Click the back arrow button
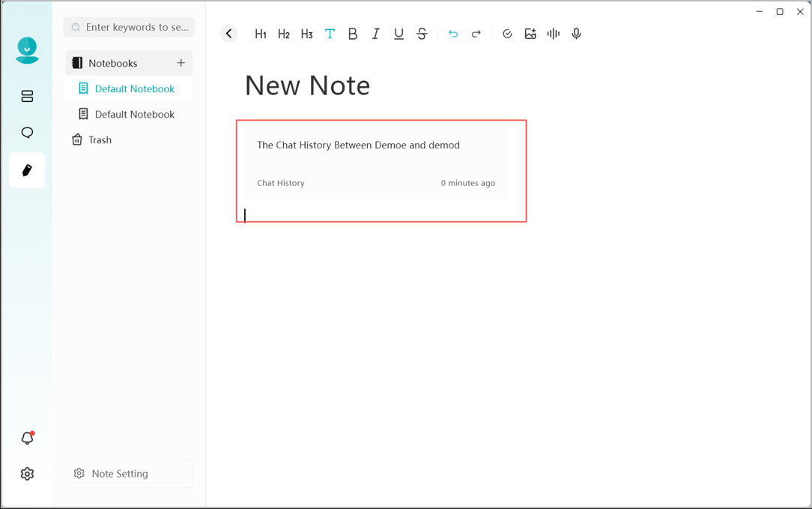Viewport: 812px width, 509px height. pyautogui.click(x=228, y=34)
